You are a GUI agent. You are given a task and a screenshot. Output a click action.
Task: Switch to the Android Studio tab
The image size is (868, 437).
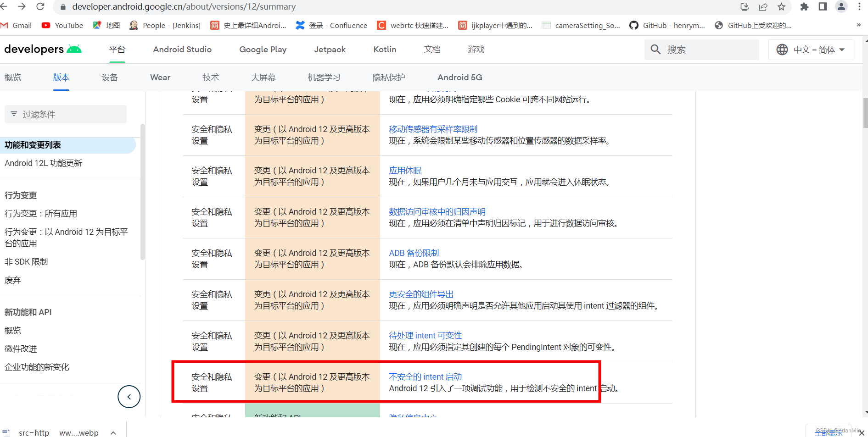pyautogui.click(x=182, y=49)
